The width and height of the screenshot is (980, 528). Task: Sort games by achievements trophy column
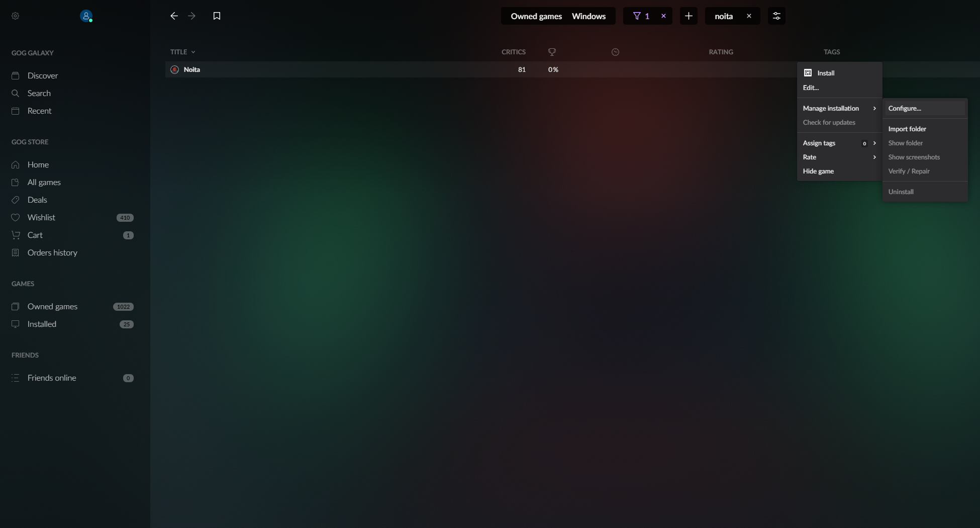pos(551,52)
